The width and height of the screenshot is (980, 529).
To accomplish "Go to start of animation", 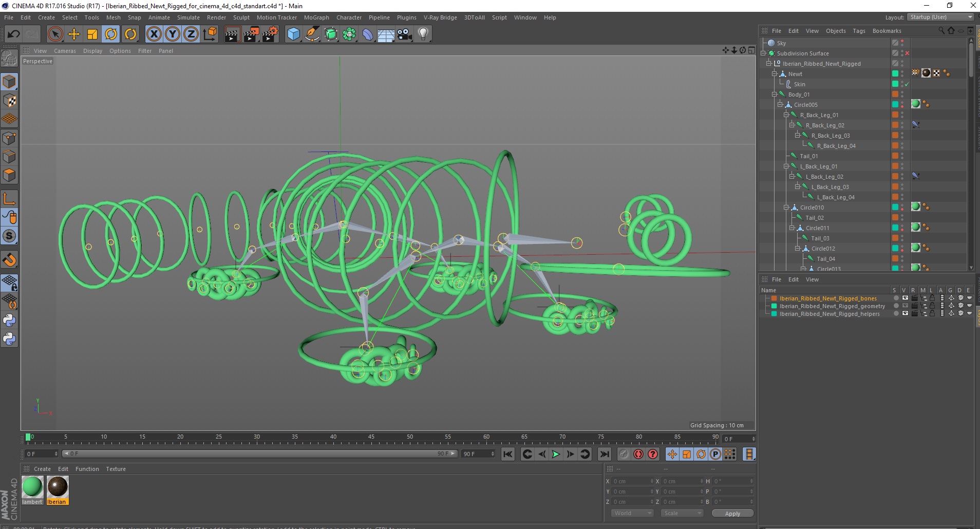I will click(508, 454).
